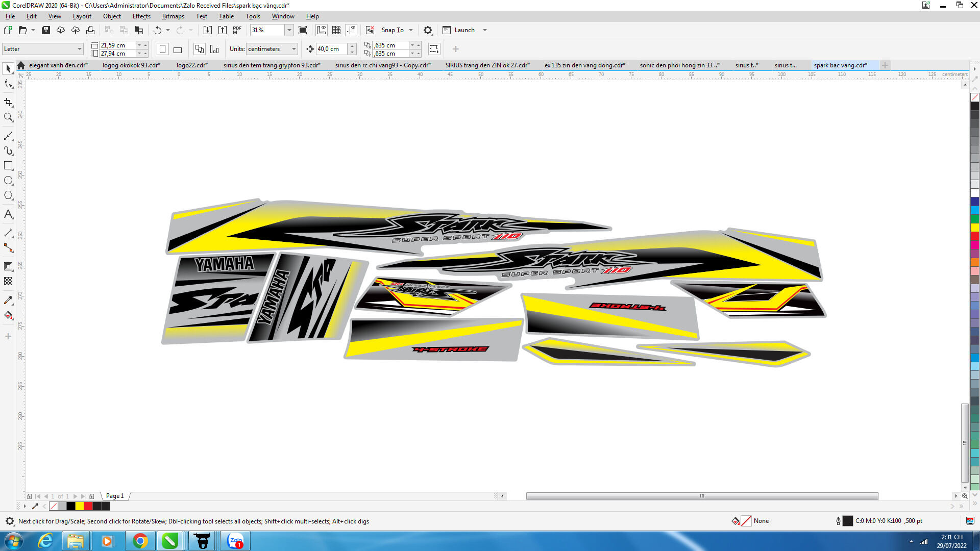Image resolution: width=980 pixels, height=551 pixels.
Task: Activate the Shape edit tool
Action: click(x=8, y=84)
